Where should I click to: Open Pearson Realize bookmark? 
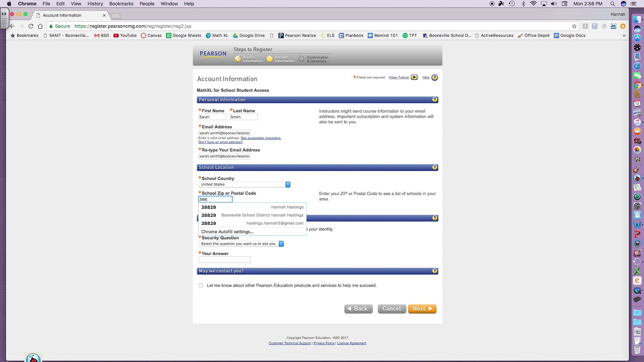click(x=297, y=36)
